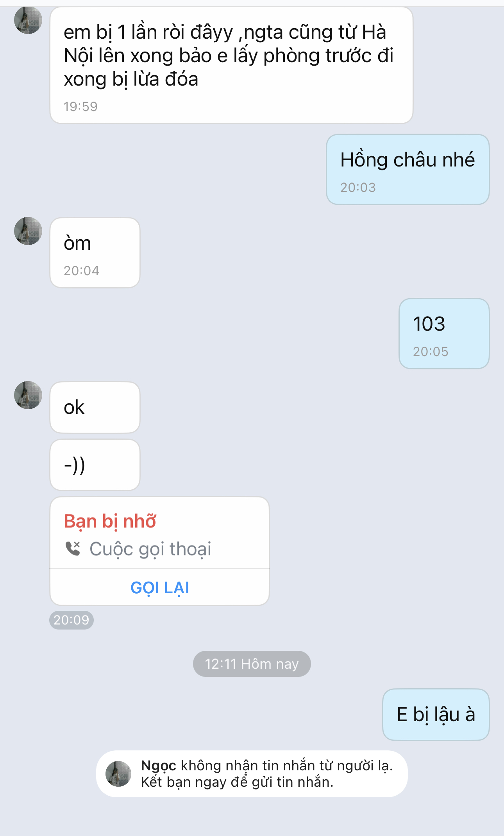Tap the "12:11 Hôm nay" date separator
The width and height of the screenshot is (504, 836).
(252, 664)
